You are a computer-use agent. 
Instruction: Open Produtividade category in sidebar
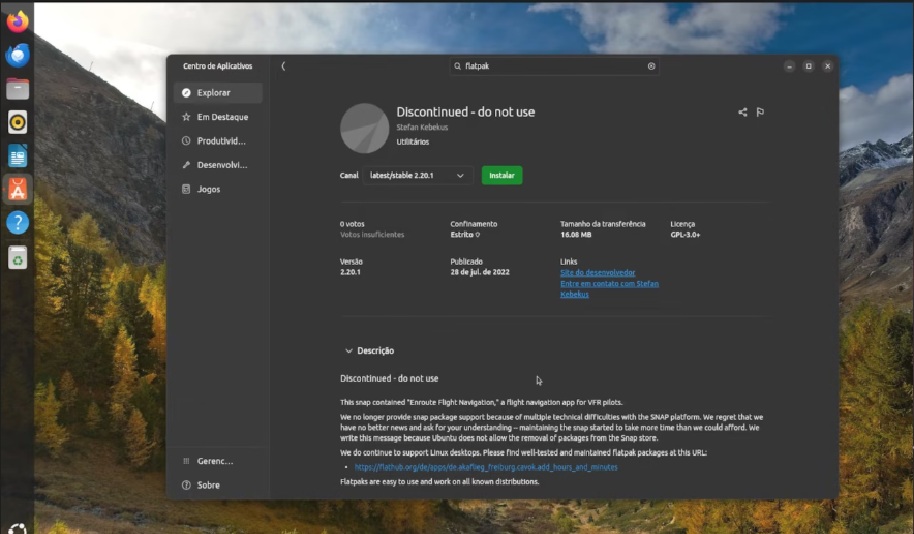coord(218,141)
